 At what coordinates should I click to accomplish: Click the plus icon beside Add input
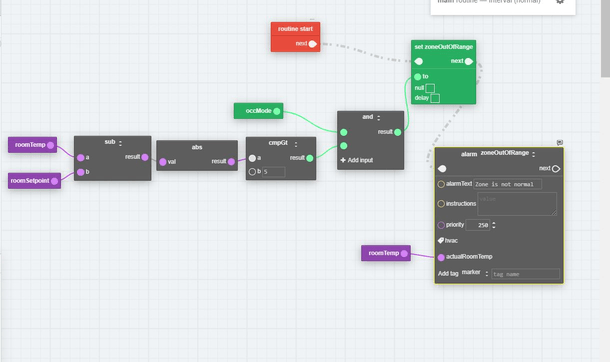coord(343,160)
